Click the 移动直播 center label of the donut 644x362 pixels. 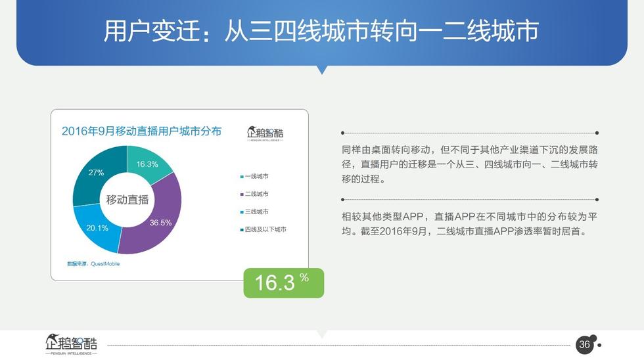click(x=127, y=200)
